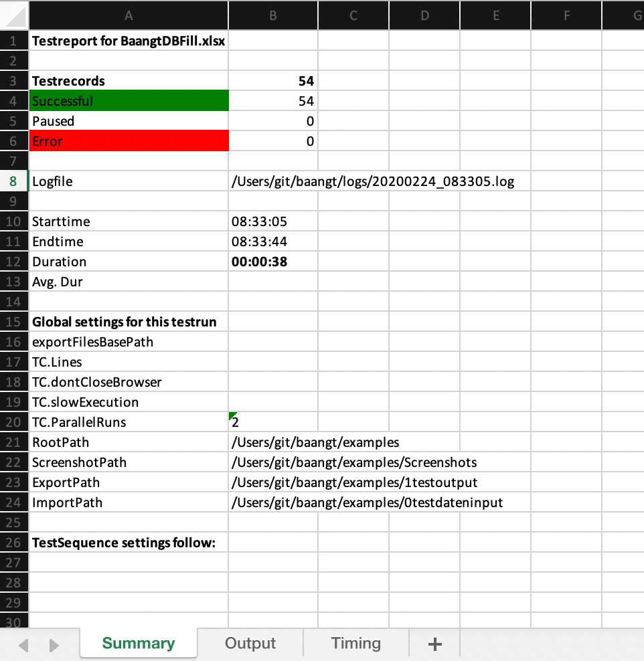Image resolution: width=644 pixels, height=661 pixels.
Task: Click the select-all corner triangle
Action: [14, 15]
